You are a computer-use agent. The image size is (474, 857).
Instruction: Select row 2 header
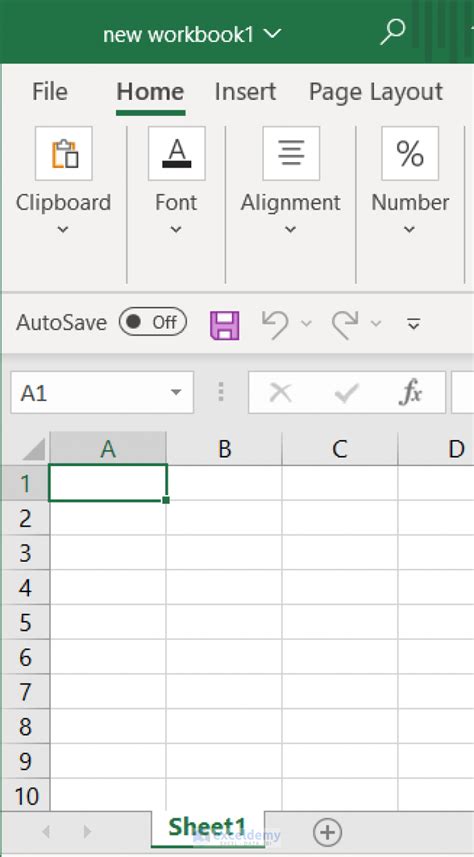coord(25,518)
